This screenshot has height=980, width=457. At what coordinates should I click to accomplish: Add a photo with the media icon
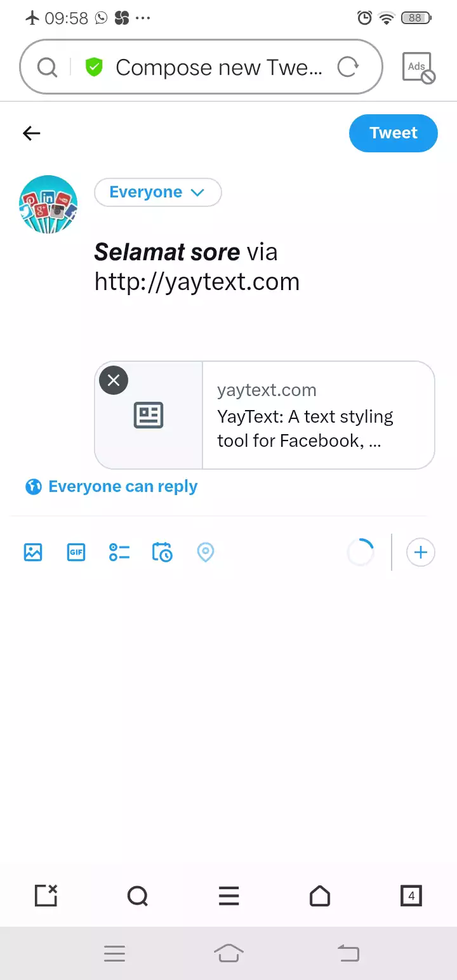tap(33, 552)
